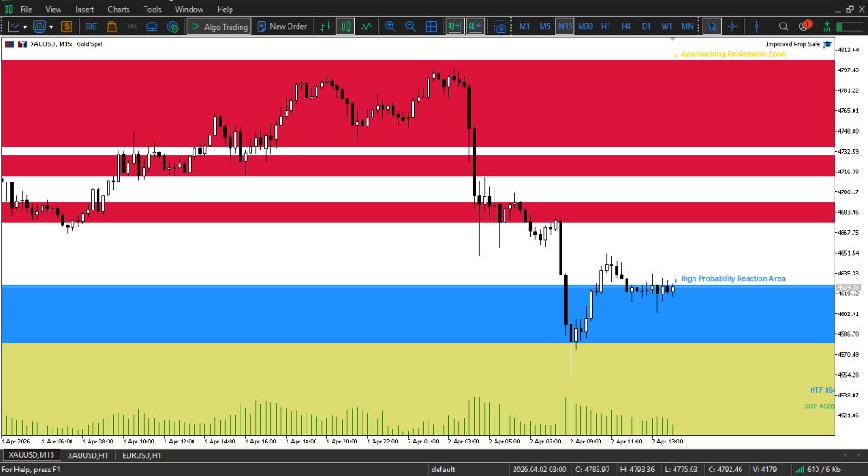Take a chart screenshot with camera icon

coord(500,26)
